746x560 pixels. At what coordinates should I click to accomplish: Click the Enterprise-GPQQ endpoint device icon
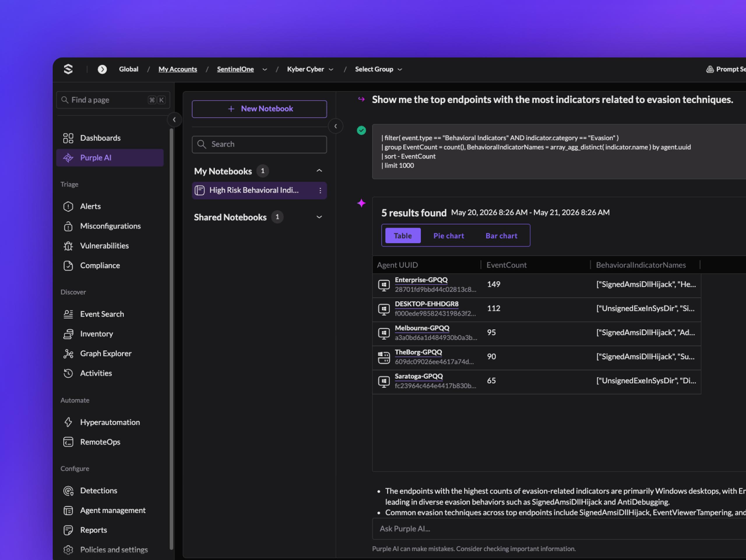[384, 285]
